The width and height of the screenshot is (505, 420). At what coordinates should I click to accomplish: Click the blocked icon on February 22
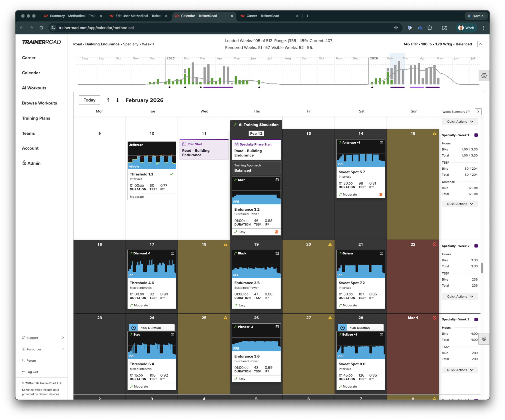coord(434,244)
